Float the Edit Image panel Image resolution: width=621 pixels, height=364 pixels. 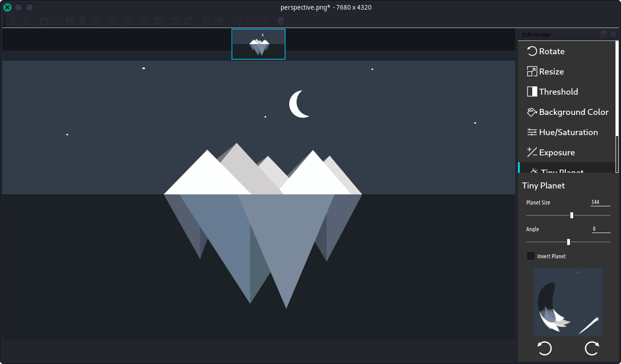click(x=604, y=34)
